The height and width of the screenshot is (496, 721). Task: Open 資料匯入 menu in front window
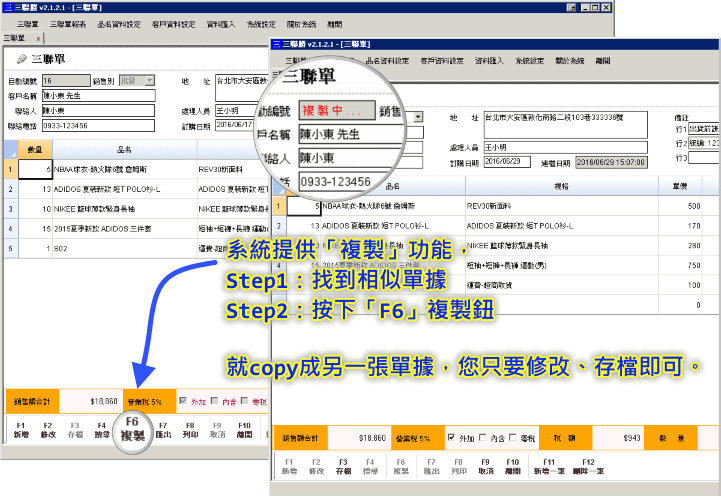[x=489, y=61]
